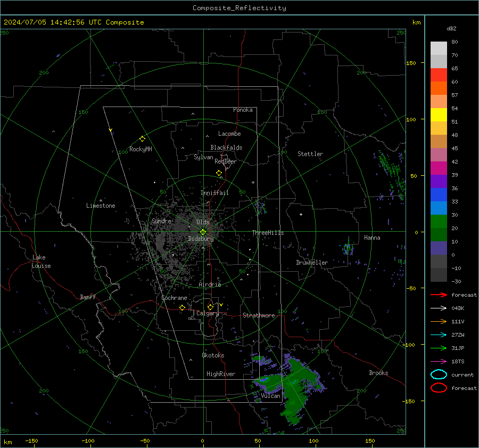Select the Olds town label
Screen dimensions: 479x448
click(x=203, y=222)
